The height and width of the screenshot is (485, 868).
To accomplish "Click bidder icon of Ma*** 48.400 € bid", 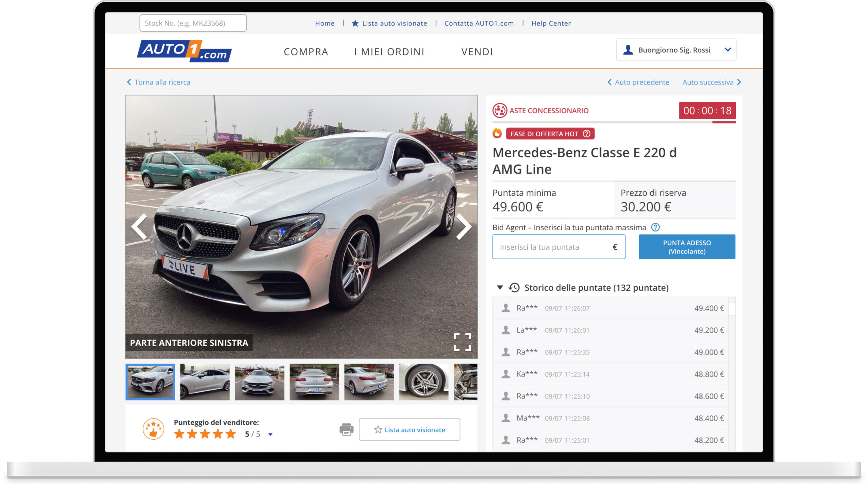I will (506, 418).
